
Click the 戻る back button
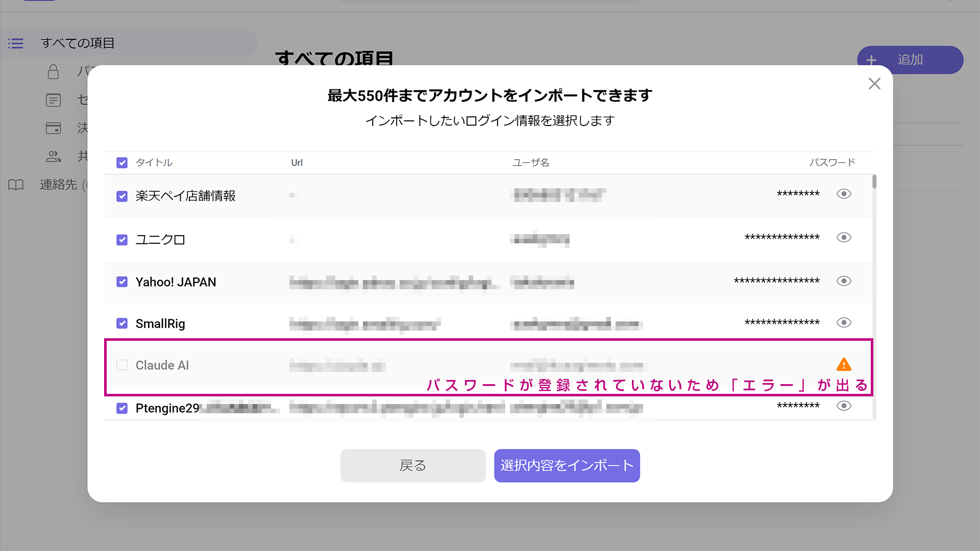pos(413,465)
